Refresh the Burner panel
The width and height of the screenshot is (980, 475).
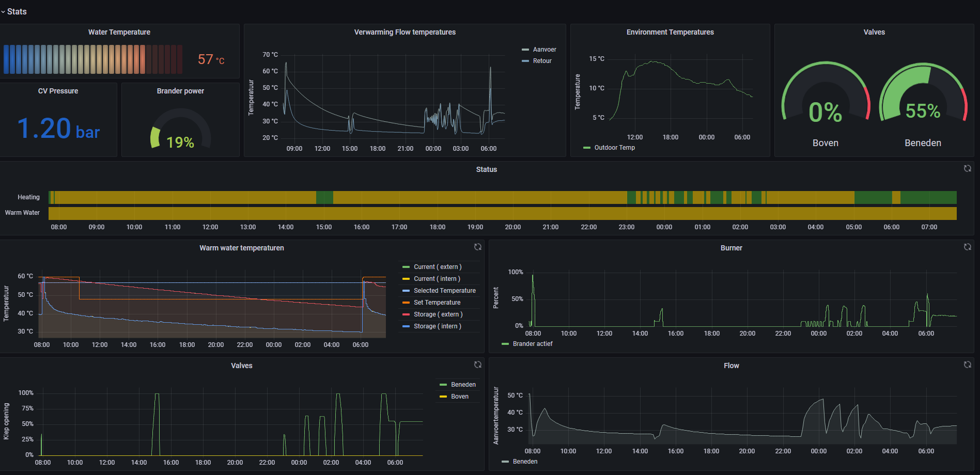point(967,247)
